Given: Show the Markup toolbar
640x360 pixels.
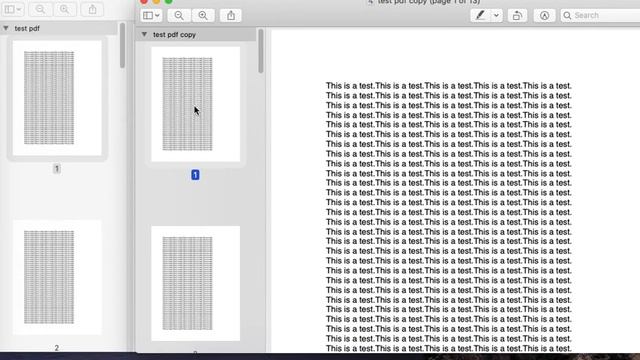Looking at the screenshot, I should point(544,16).
